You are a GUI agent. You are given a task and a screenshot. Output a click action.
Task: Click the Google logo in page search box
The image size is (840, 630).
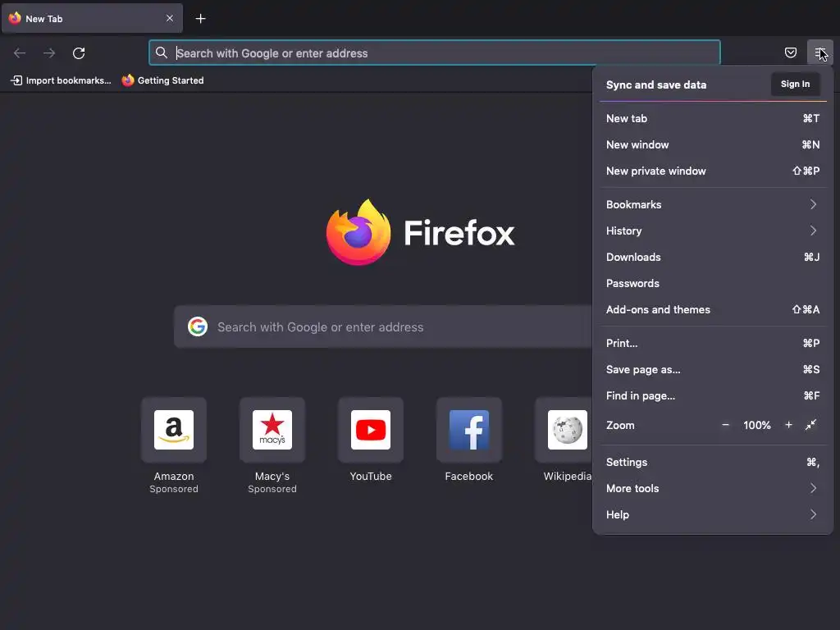click(x=198, y=326)
